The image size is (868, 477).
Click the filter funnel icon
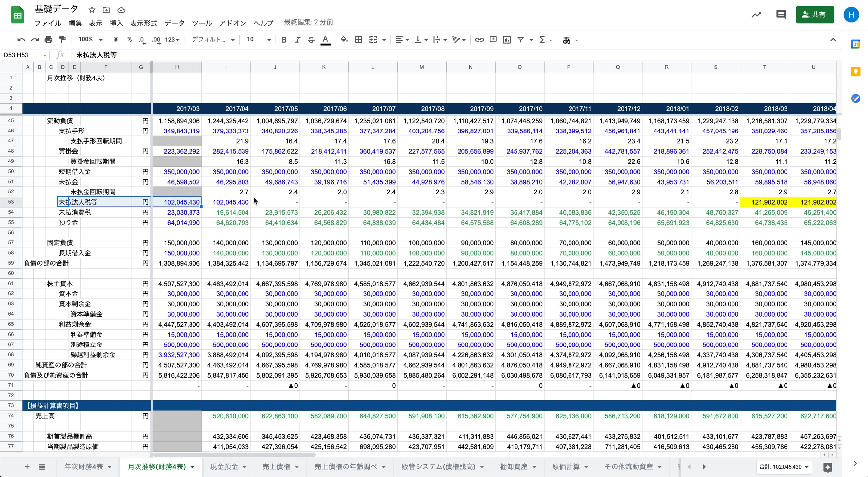click(520, 40)
